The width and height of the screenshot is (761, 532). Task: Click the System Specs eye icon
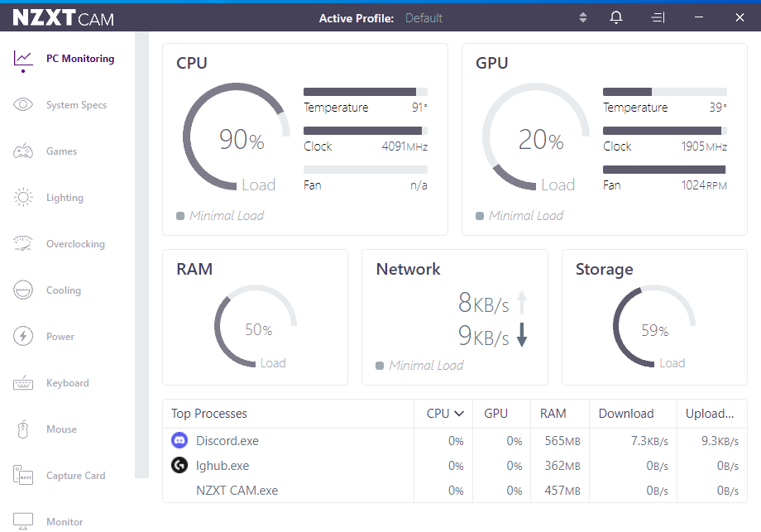click(23, 105)
